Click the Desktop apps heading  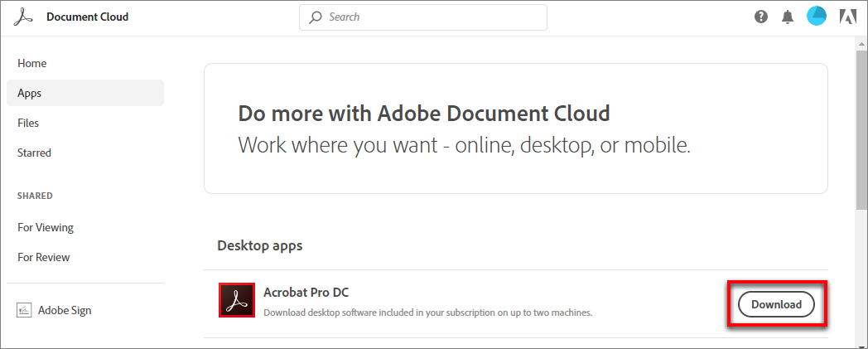(x=259, y=245)
